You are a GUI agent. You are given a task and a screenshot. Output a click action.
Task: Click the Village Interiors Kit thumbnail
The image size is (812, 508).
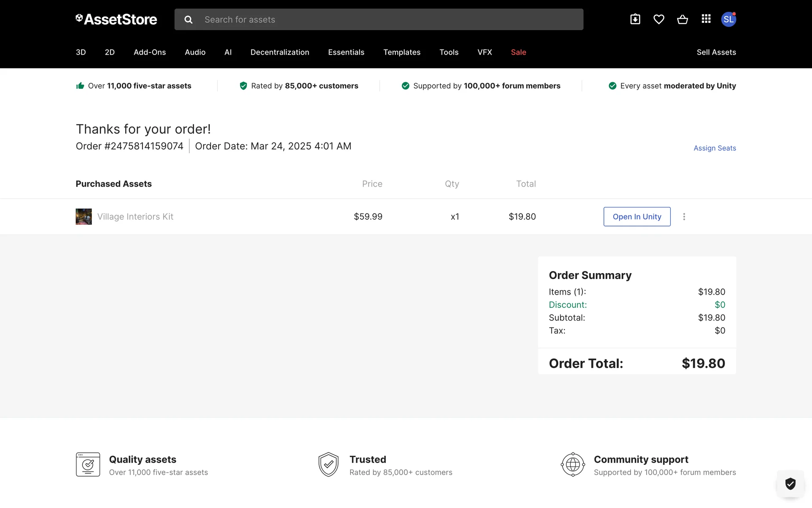tap(84, 217)
